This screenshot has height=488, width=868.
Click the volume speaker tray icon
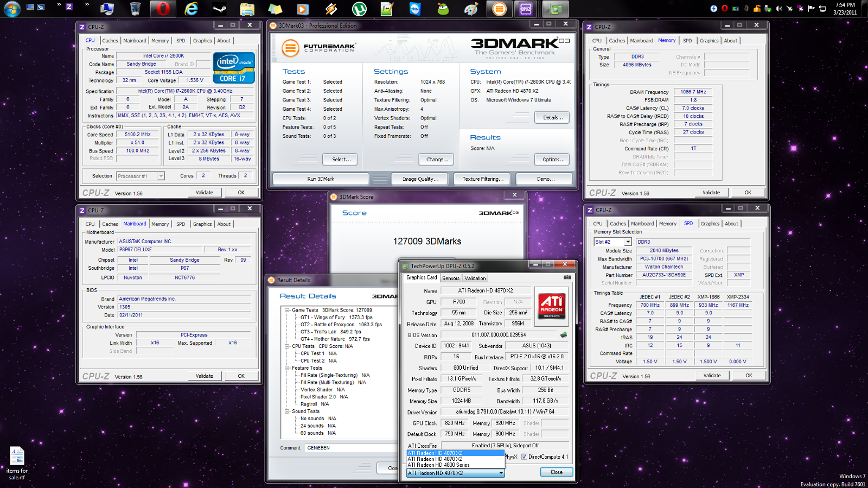779,9
